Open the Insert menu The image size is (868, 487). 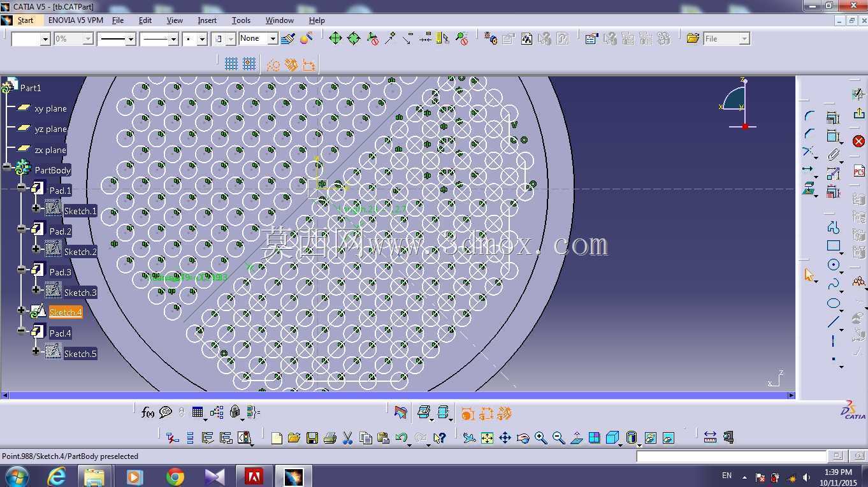coord(207,20)
